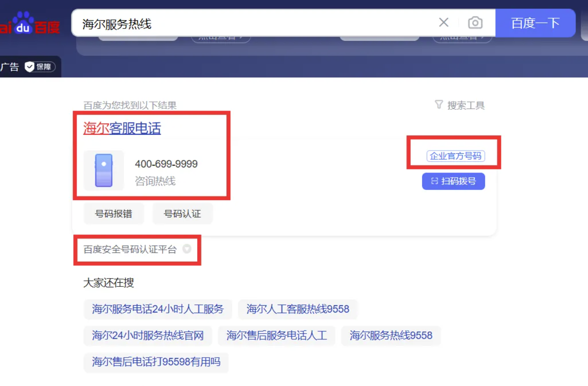Viewport: 588px width, 386px height.
Task: Search 海尔服务热线9558 suggestion
Action: [391, 336]
